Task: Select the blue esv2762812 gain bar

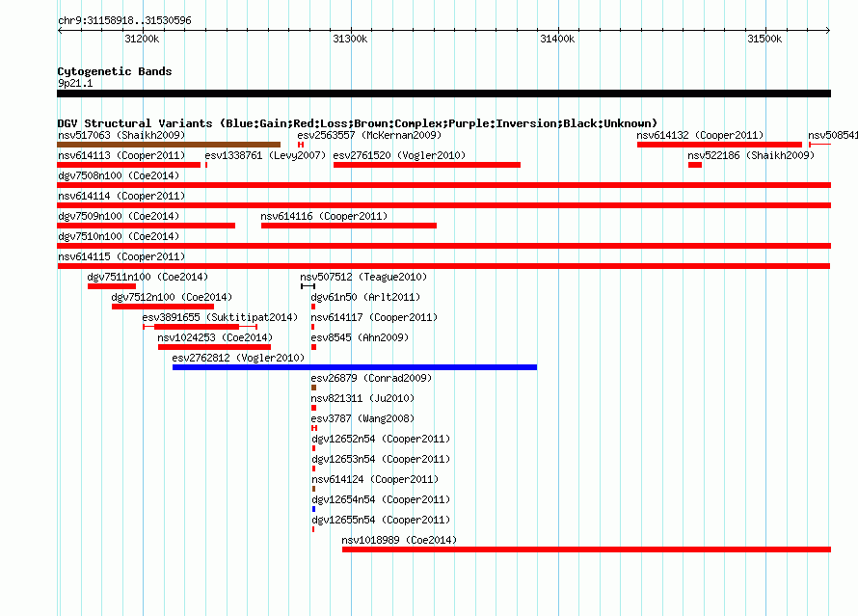Action: point(355,367)
